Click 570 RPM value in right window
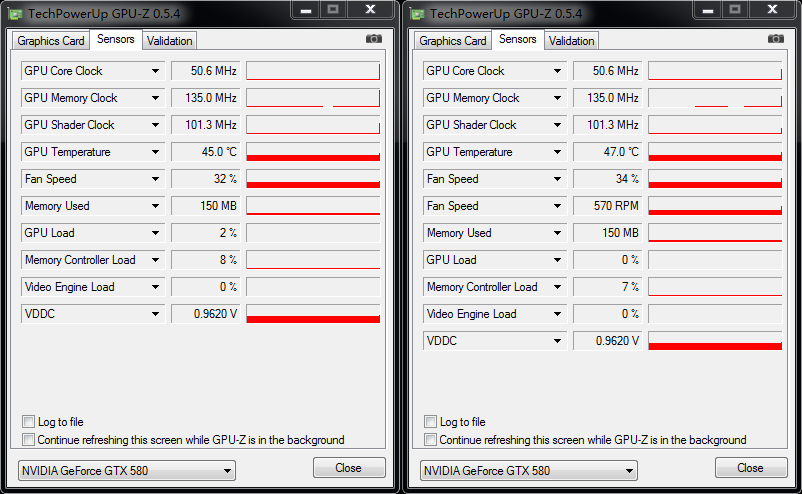This screenshot has width=802, height=494. coord(608,206)
